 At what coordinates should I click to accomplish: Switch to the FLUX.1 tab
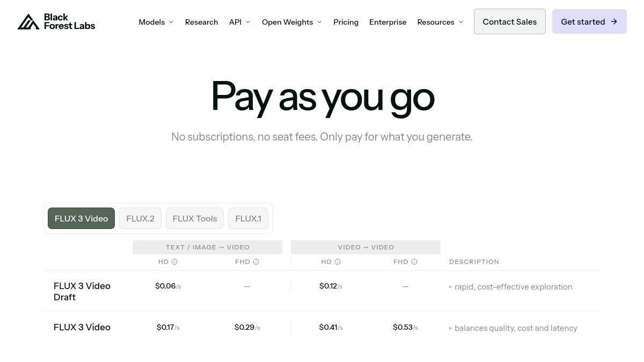tap(248, 218)
